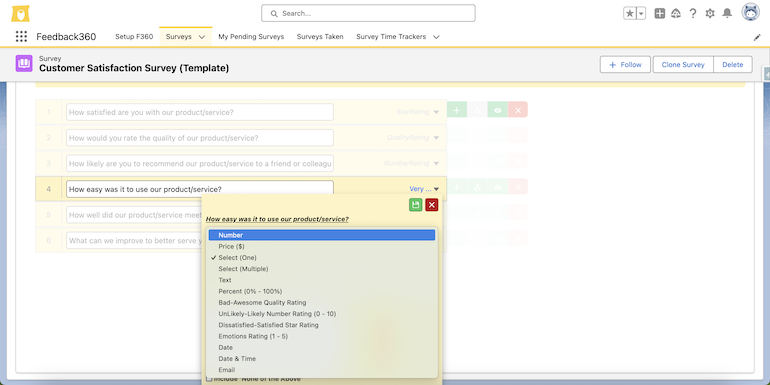This screenshot has width=770, height=385.
Task: Choose Emotions Rating (1 - 5) option
Action: (322, 336)
